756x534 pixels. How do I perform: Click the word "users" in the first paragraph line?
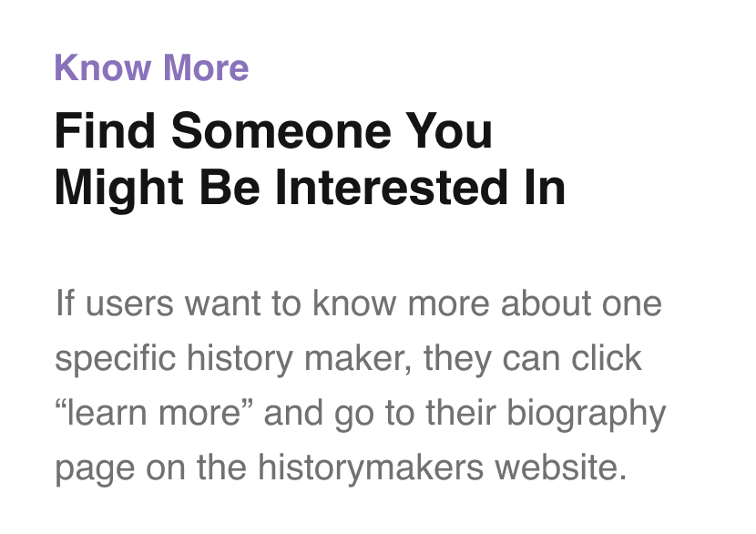pos(129,305)
